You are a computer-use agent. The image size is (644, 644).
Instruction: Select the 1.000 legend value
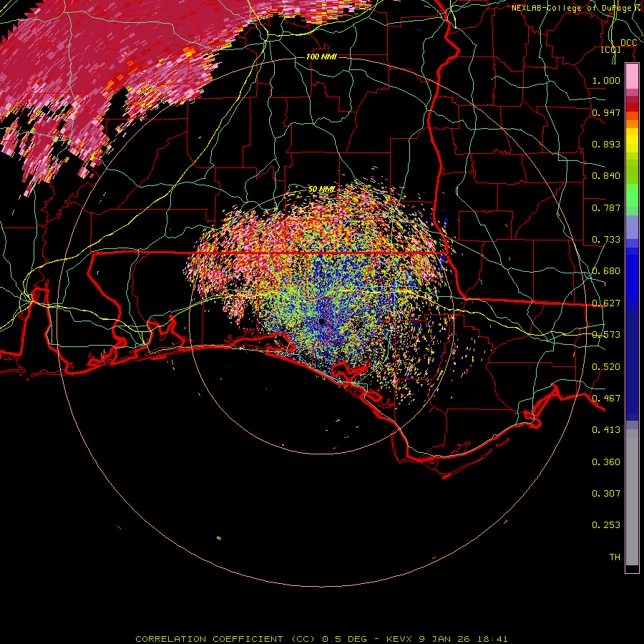pyautogui.click(x=606, y=81)
